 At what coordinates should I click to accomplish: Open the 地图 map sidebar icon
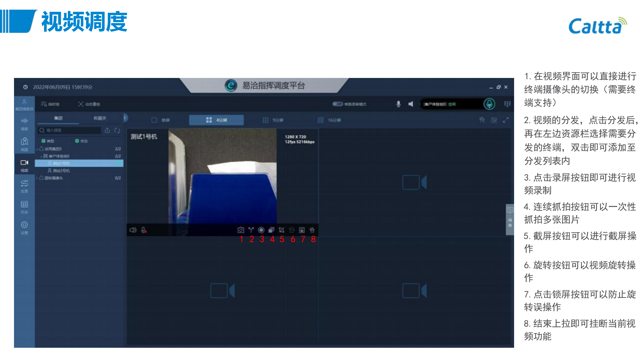pyautogui.click(x=24, y=145)
